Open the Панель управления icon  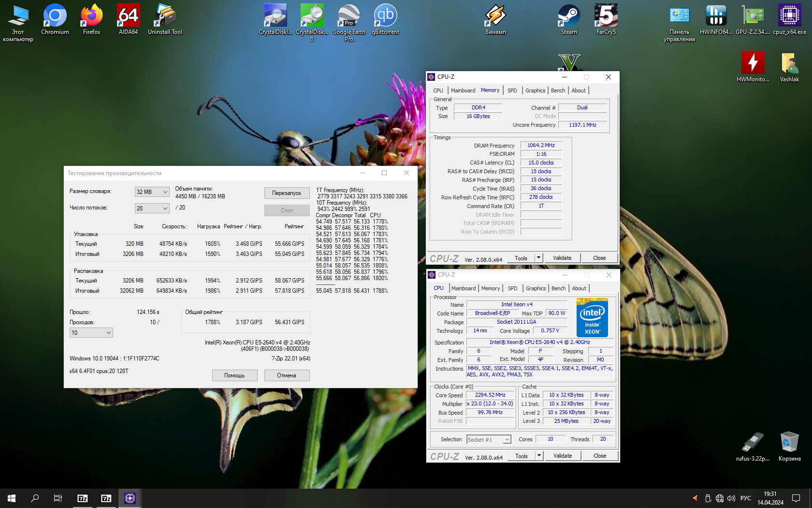679,23
